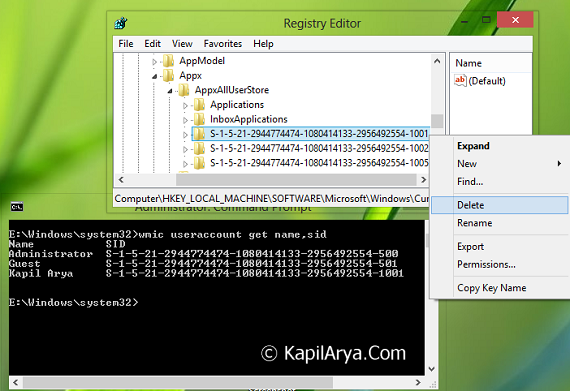Open the View menu
The image size is (570, 391).
point(182,44)
